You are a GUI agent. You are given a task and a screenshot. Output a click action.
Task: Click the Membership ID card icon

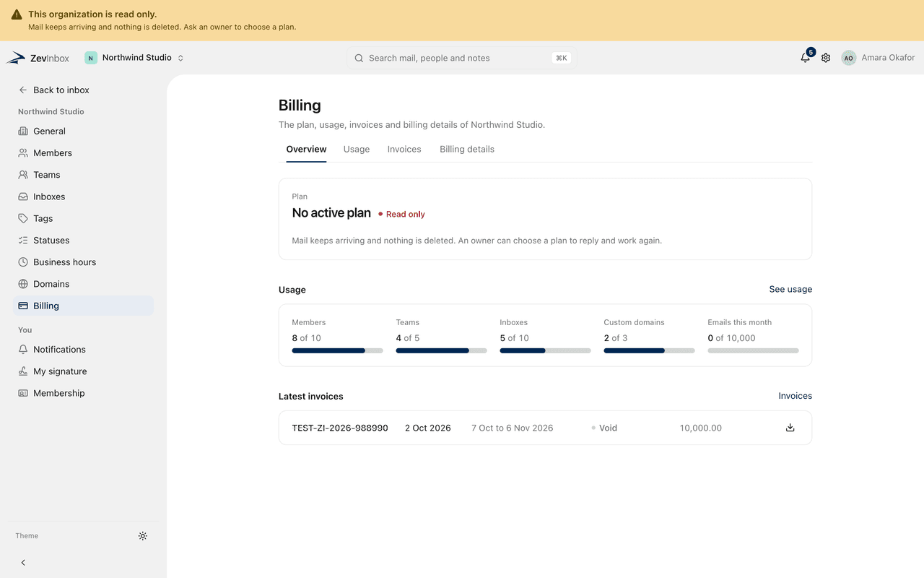pyautogui.click(x=23, y=393)
